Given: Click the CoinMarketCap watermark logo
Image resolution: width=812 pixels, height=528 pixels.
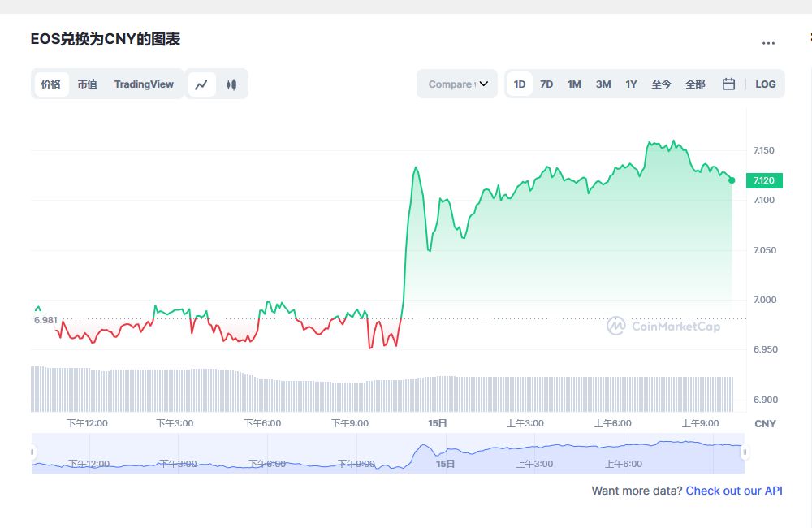Looking at the screenshot, I should (663, 326).
